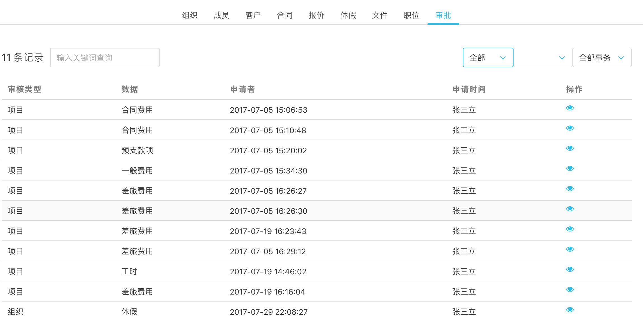
Task: View the 16:16:04 差旅费用 record
Action: pyautogui.click(x=570, y=289)
